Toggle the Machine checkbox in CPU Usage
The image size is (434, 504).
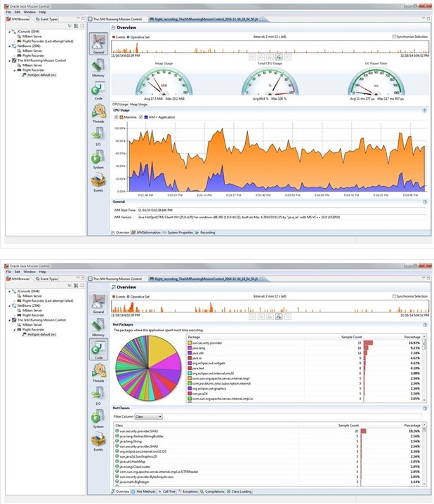(x=116, y=117)
